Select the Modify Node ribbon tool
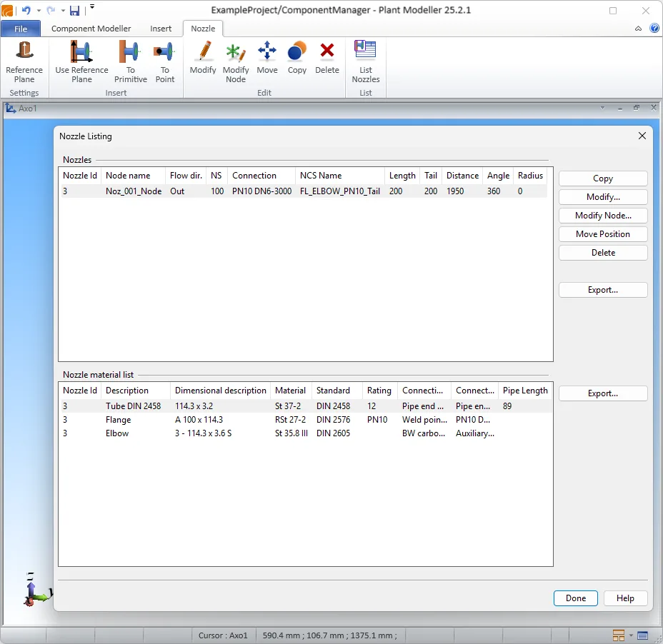This screenshot has width=663, height=644. [235, 53]
